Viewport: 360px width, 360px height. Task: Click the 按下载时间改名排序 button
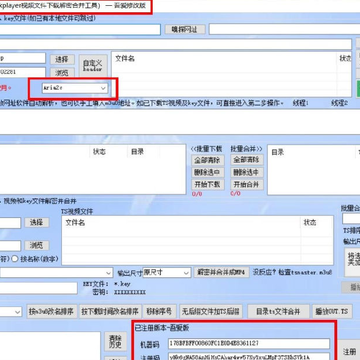(x=111, y=312)
